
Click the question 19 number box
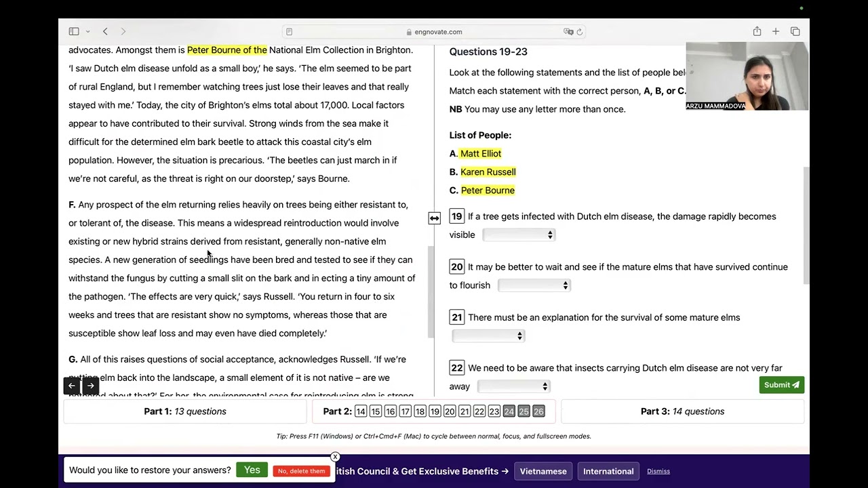(456, 217)
